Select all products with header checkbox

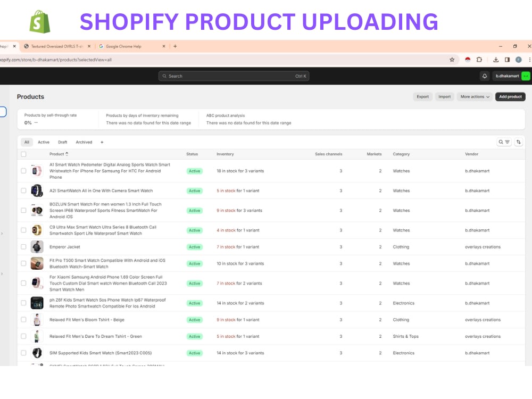[23, 154]
